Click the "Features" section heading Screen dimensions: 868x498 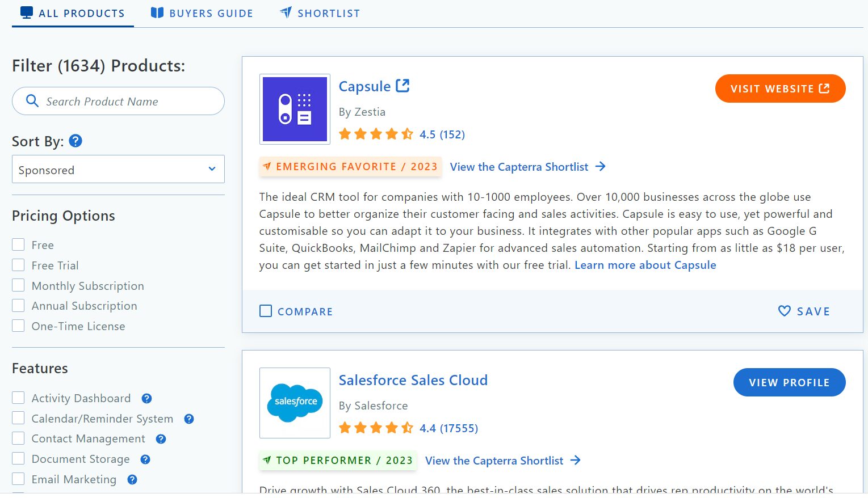tap(40, 368)
